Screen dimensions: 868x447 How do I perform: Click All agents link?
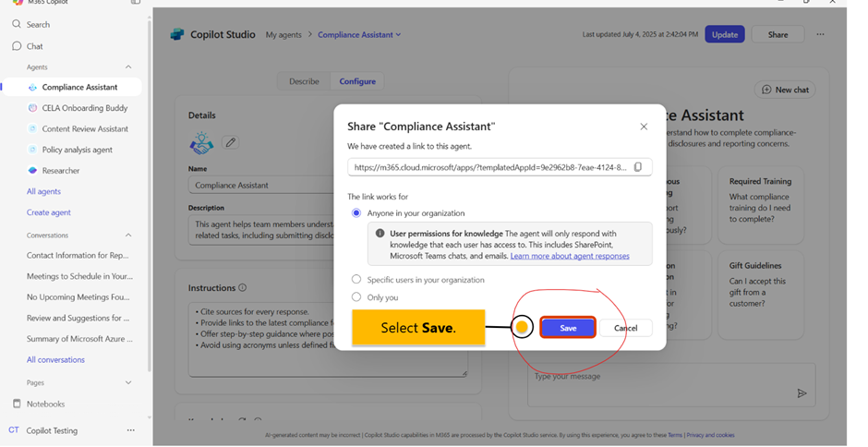coord(43,191)
